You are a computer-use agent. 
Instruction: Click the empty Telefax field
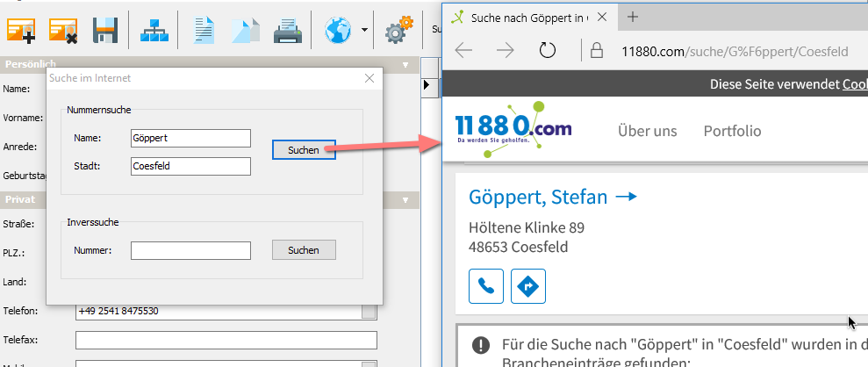226,340
